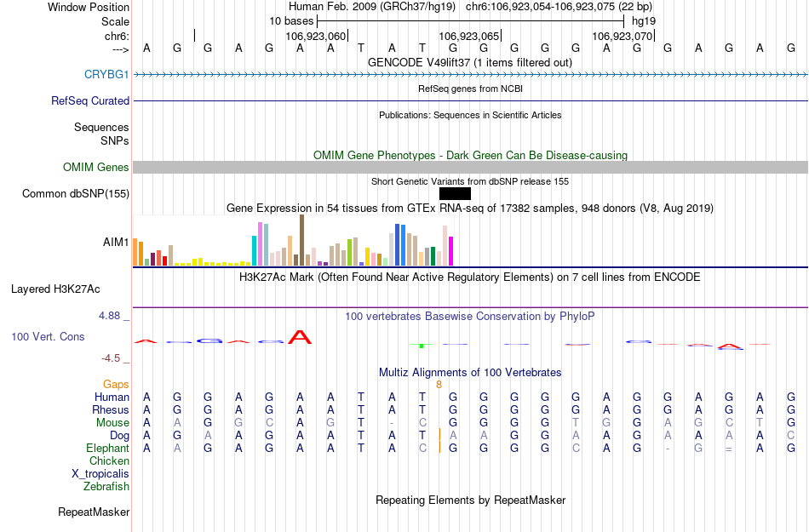
Task: Click Multiz Alignments of 100 Vertebrates title
Action: 470,373
